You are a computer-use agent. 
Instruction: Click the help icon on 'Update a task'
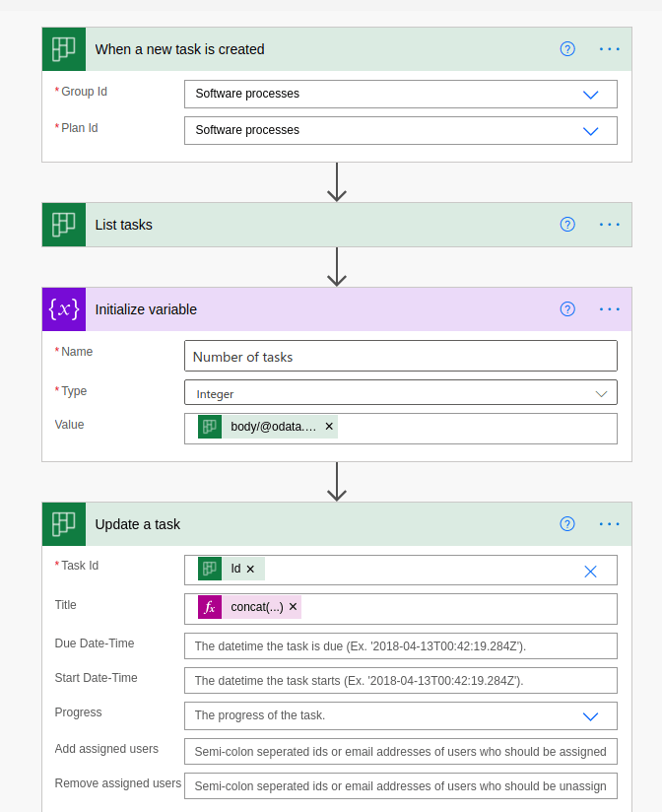point(567,523)
